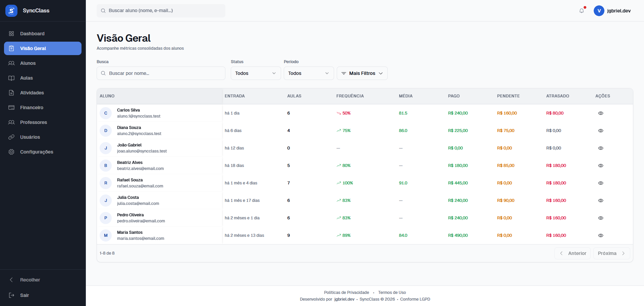Open the Status dropdown
Viewport: 644px width, 306px height.
256,73
